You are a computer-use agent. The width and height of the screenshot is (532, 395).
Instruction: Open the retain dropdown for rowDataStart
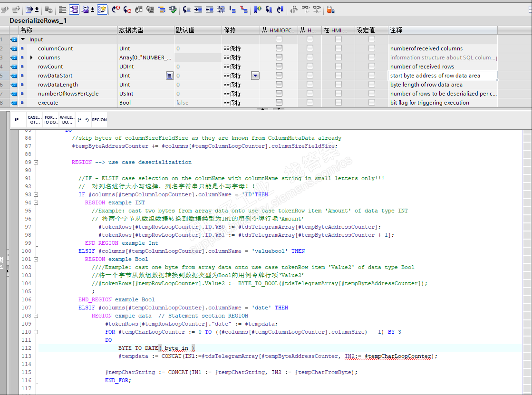tap(255, 76)
